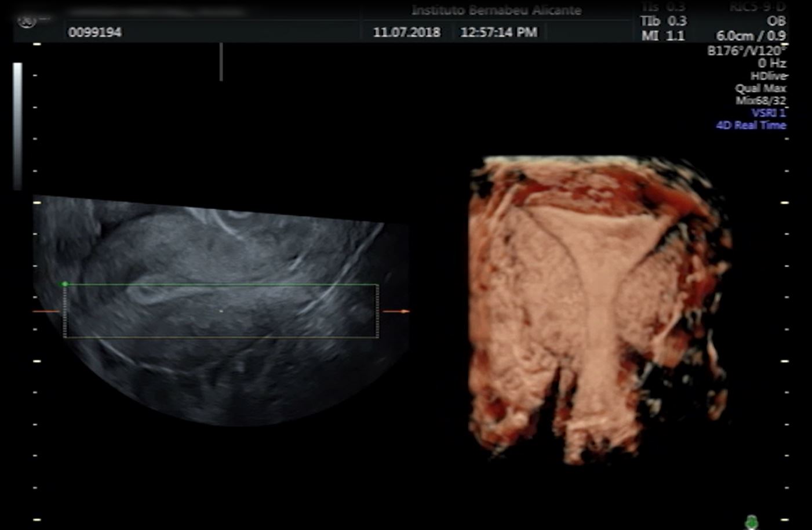Open the B176°/V120° angle setting
This screenshot has height=530, width=812.
(x=747, y=50)
